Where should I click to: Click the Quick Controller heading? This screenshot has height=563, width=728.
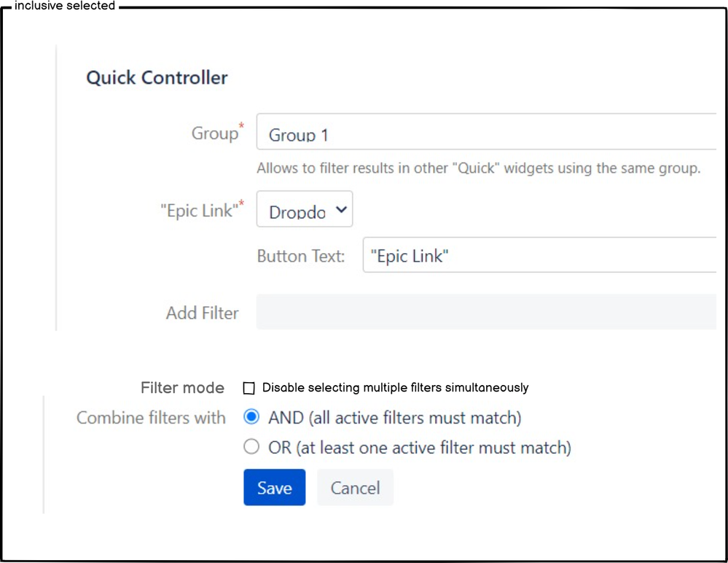tap(157, 77)
